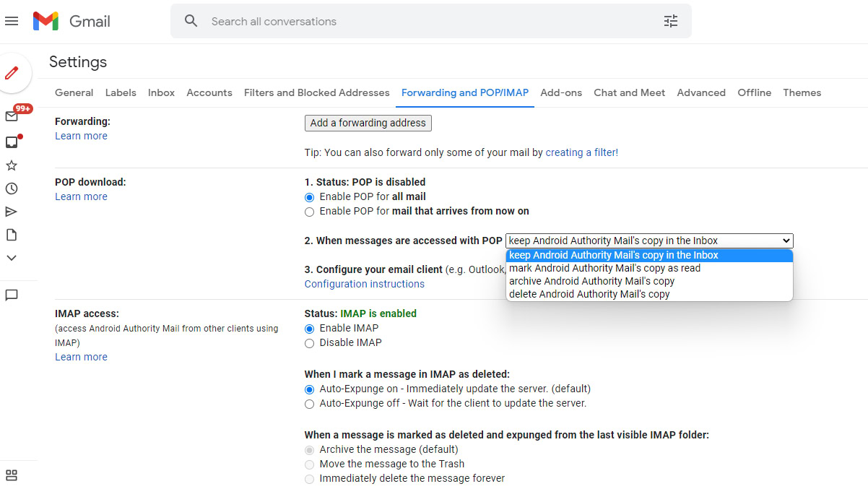The image size is (868, 489).
Task: Select 'mark Android Authority Mail's copy as read'
Action: click(x=604, y=268)
